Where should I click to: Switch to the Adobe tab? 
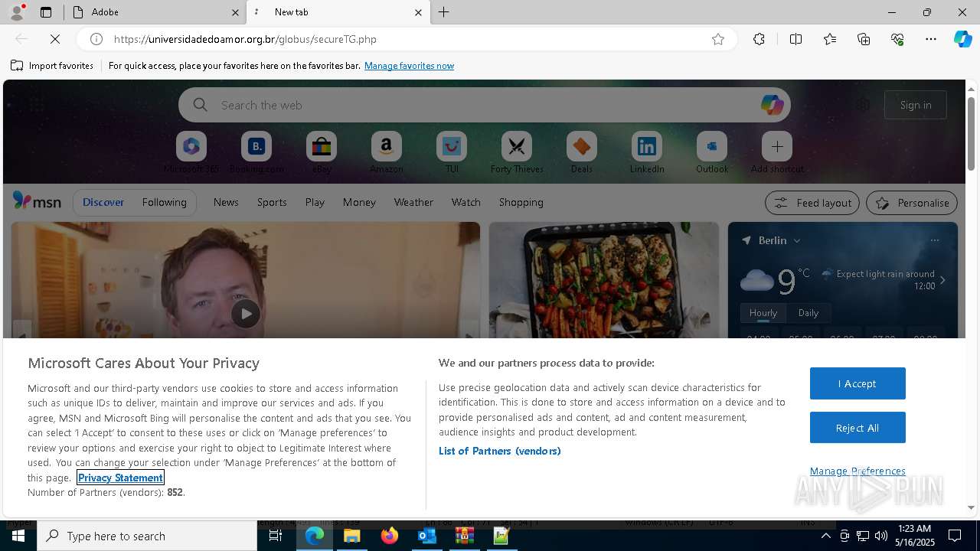(157, 12)
